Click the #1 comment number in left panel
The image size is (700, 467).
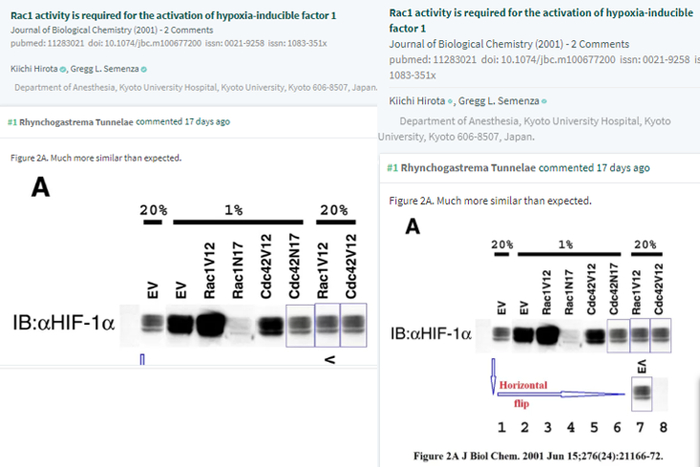(12, 121)
